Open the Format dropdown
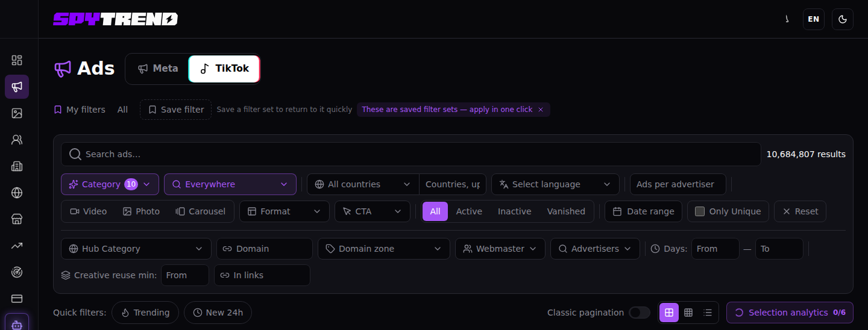The width and height of the screenshot is (868, 330). [285, 211]
